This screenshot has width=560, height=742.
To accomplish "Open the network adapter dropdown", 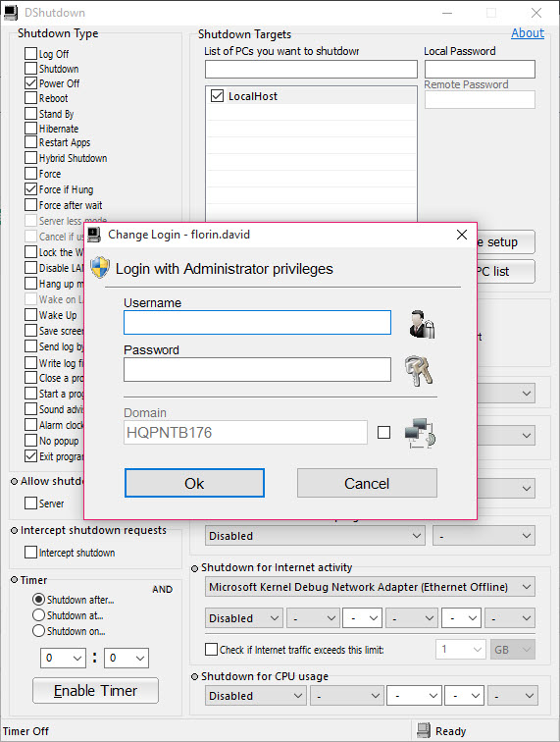I will click(370, 587).
